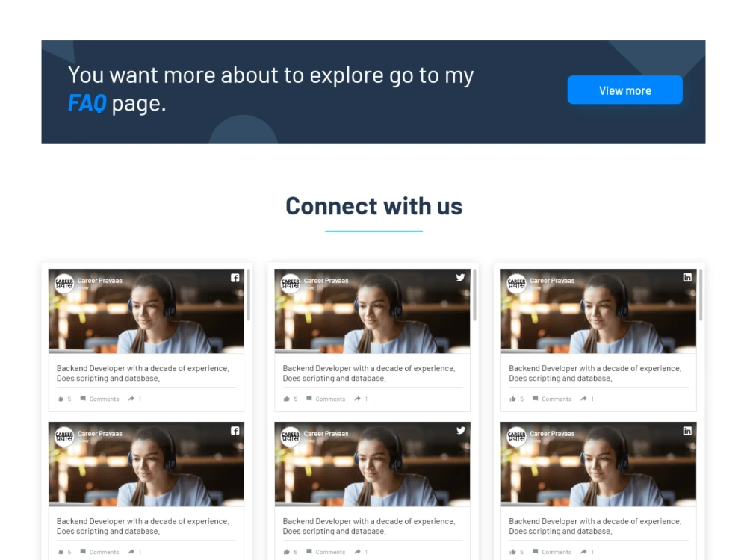This screenshot has width=747, height=560.
Task: Share the lower LinkedIn post via arrow icon
Action: point(583,552)
